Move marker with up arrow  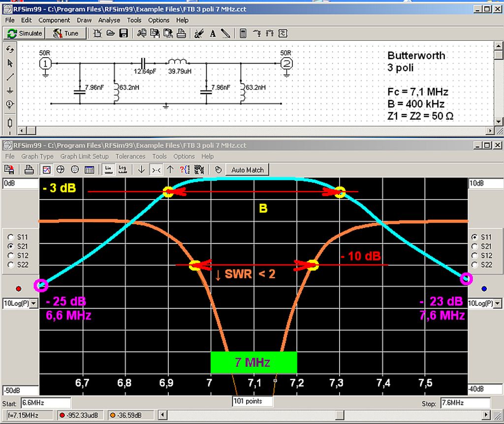[170, 169]
